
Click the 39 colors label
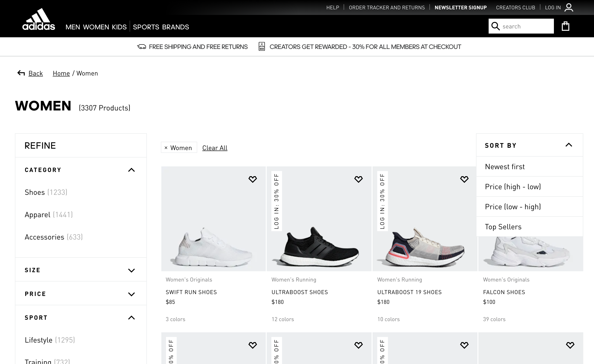pyautogui.click(x=494, y=319)
